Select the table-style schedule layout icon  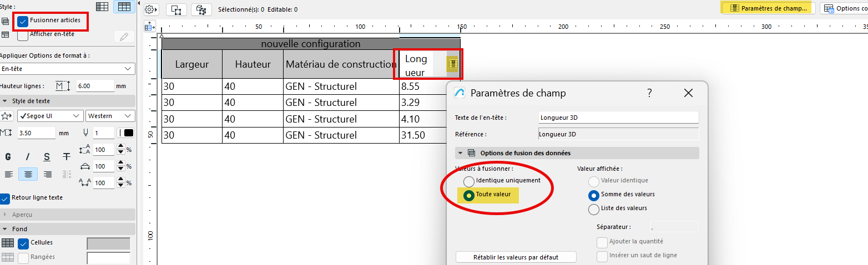pyautogui.click(x=125, y=7)
